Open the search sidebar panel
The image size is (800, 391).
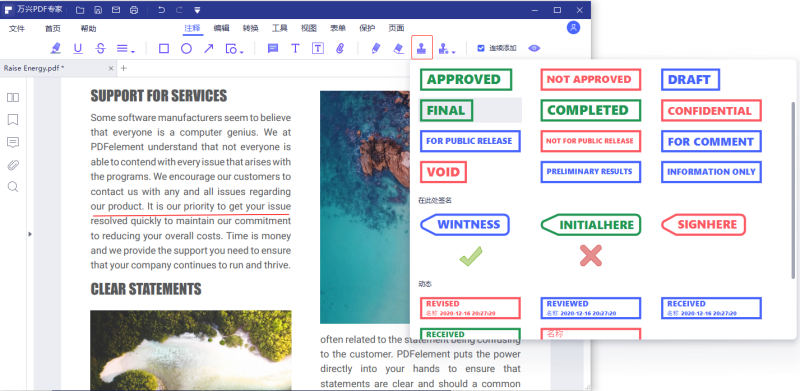[x=13, y=187]
